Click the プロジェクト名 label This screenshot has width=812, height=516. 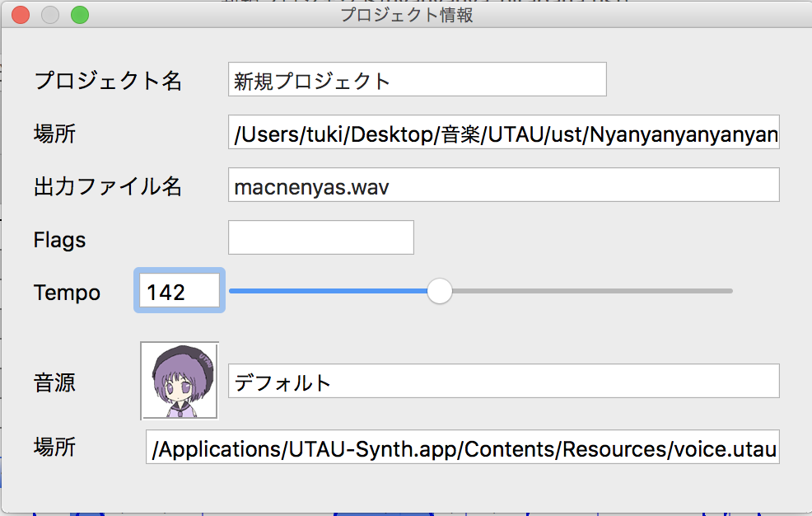(x=108, y=81)
